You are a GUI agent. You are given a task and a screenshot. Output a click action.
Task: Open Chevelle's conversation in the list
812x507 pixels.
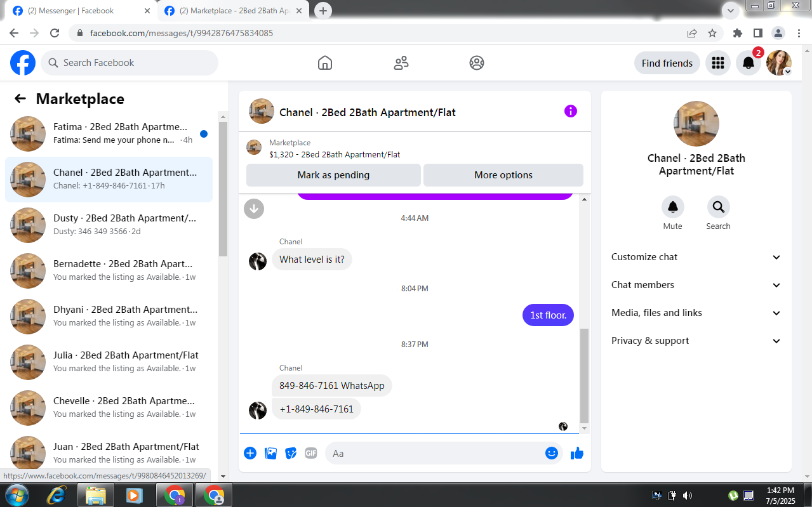109,408
